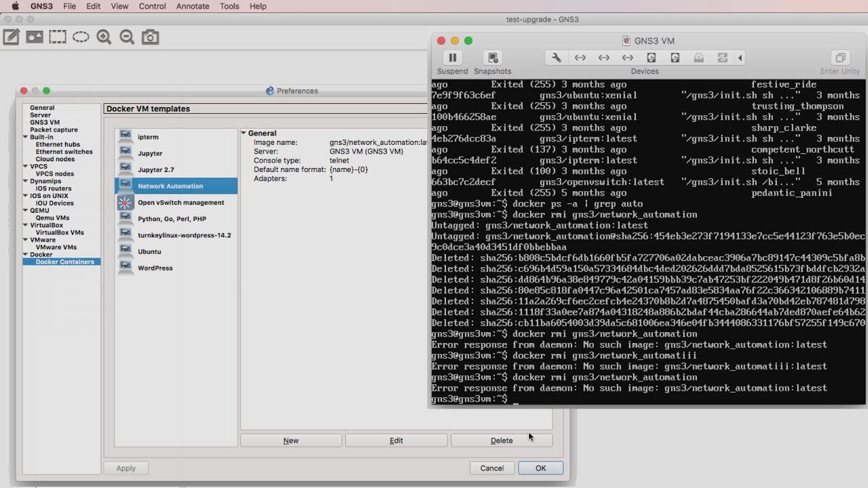Click the second hard disk device icon

(x=675, y=58)
